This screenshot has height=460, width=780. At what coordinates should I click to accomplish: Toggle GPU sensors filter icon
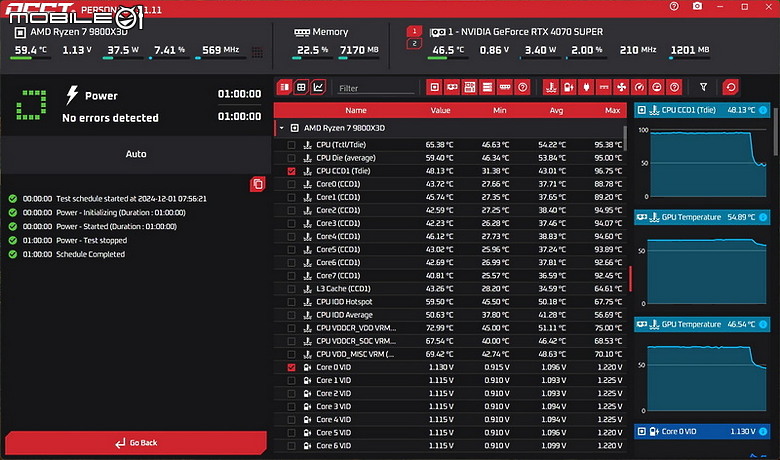(452, 88)
